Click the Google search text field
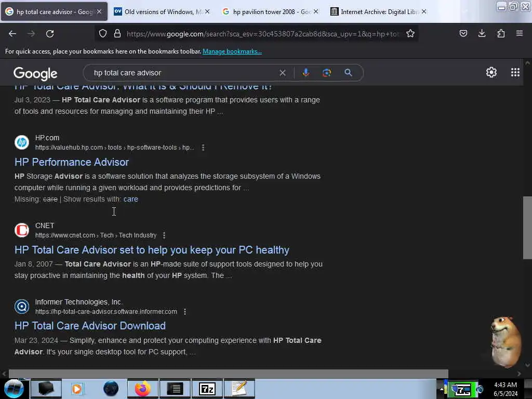This screenshot has height=399, width=532. [183, 73]
